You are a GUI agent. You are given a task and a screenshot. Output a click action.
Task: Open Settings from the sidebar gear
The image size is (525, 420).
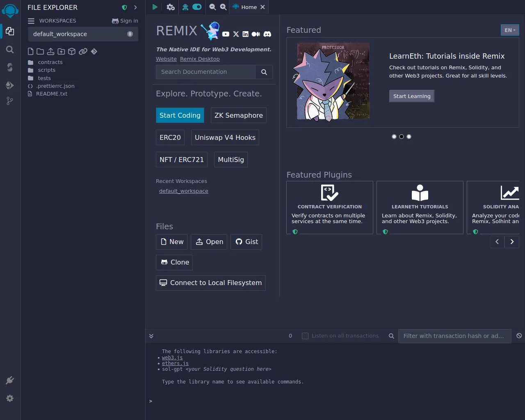point(10,398)
